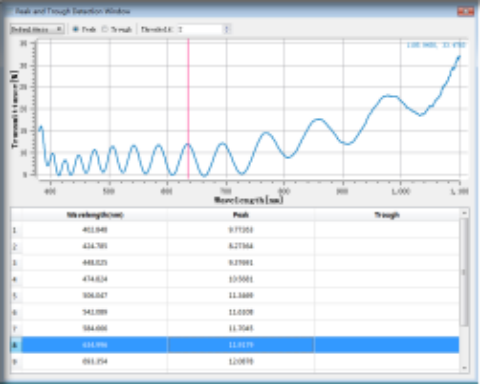Click the Threshold value input field
Image resolution: width=480 pixels, height=385 pixels.
(x=199, y=29)
